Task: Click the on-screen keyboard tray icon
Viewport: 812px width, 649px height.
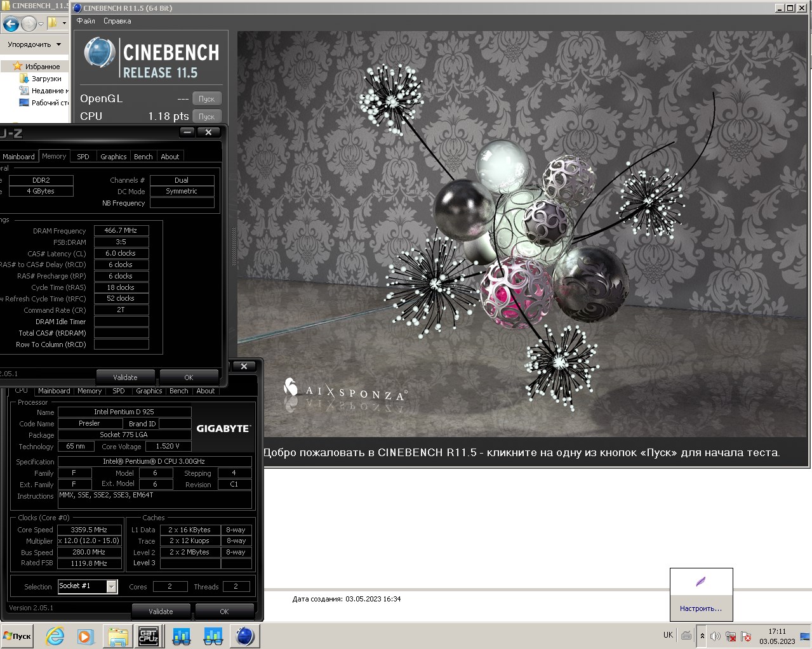Action: tap(686, 635)
